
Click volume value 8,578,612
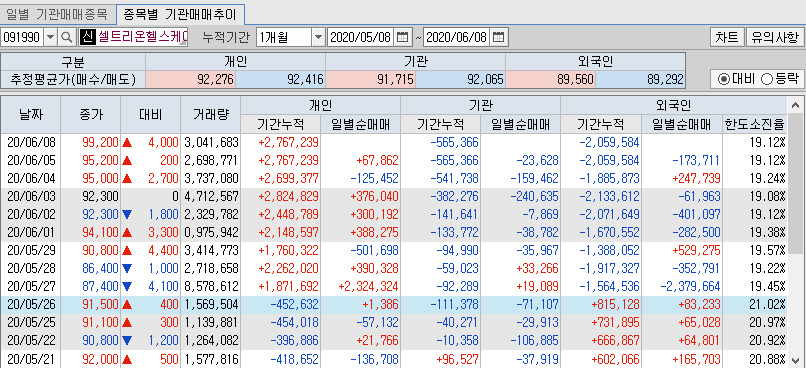tap(211, 286)
